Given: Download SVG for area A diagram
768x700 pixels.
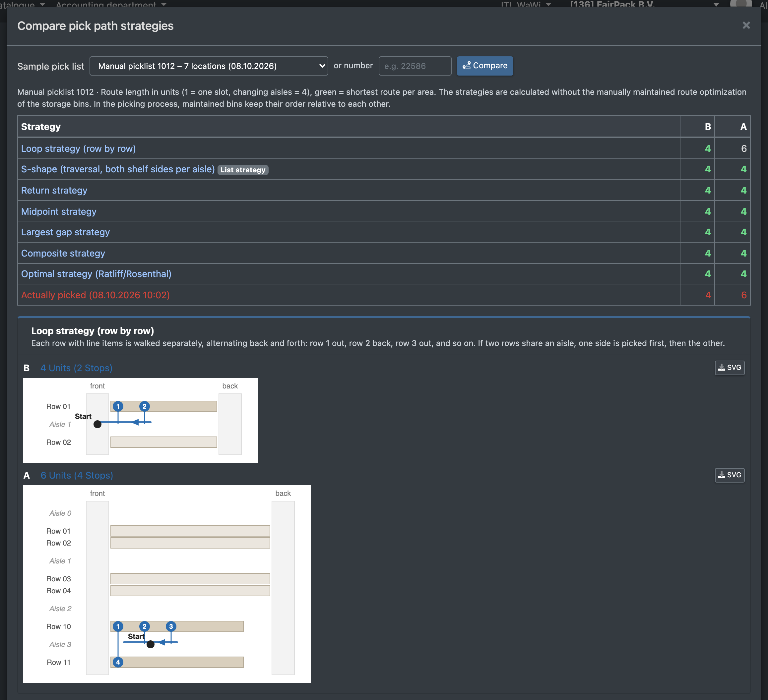Looking at the screenshot, I should (730, 475).
